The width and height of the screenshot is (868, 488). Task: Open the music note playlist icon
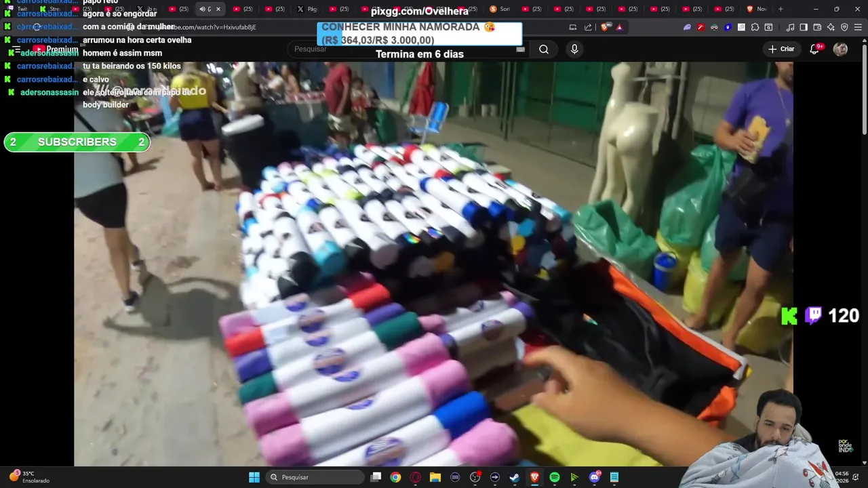point(790,27)
